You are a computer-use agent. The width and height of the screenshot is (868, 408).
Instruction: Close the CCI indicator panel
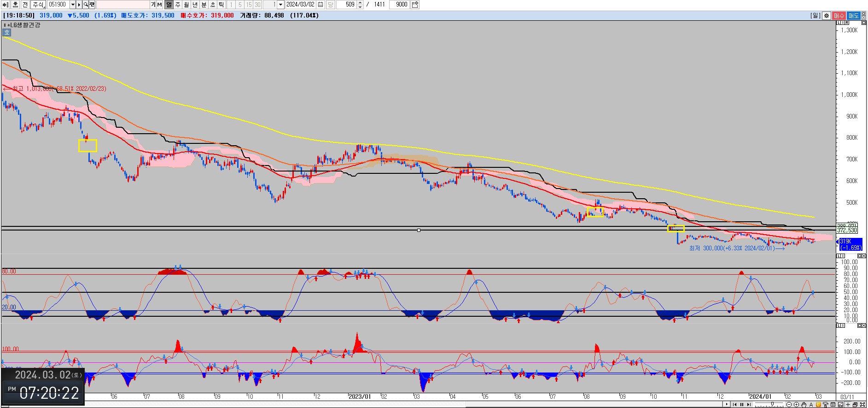point(863,325)
